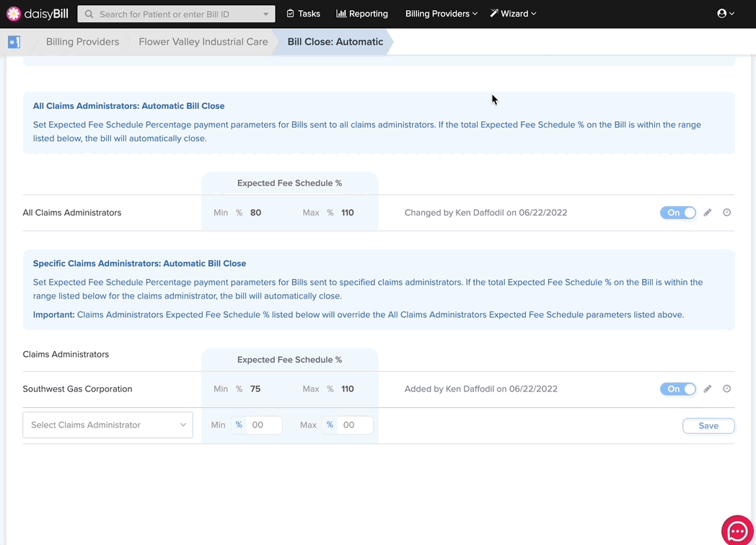Click the Min value 75
This screenshot has height=545, width=756.
pos(255,389)
